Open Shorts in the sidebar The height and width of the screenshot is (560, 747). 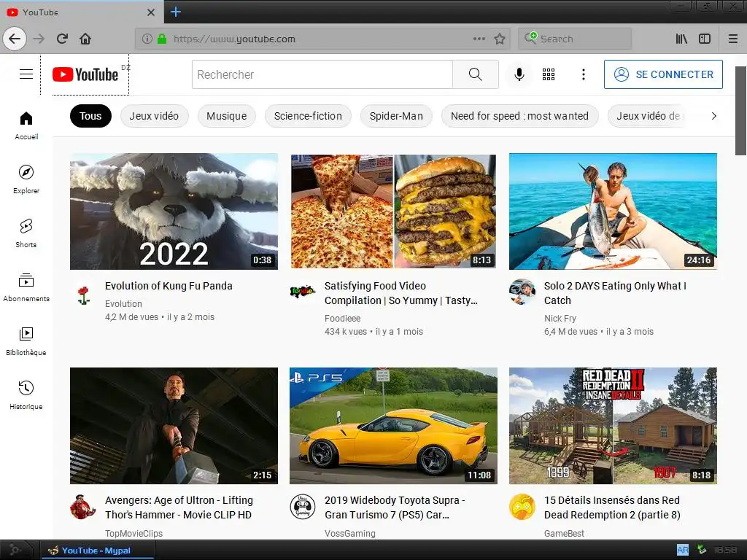(26, 233)
